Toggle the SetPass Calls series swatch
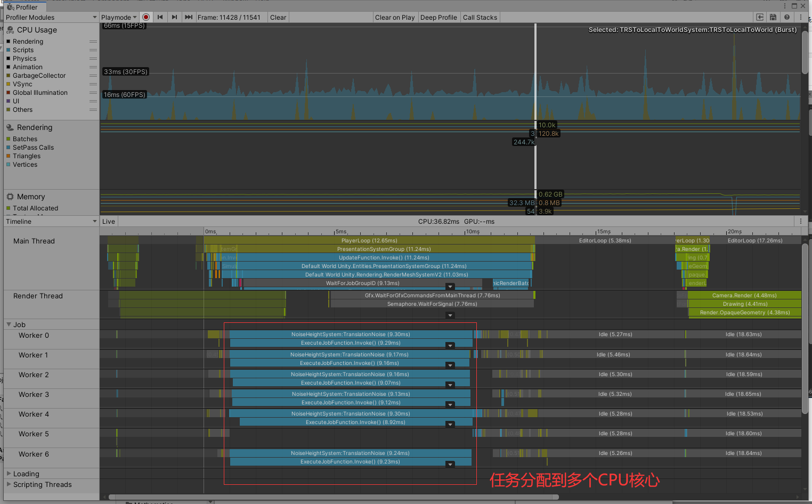Viewport: 812px width, 504px height. pyautogui.click(x=9, y=148)
